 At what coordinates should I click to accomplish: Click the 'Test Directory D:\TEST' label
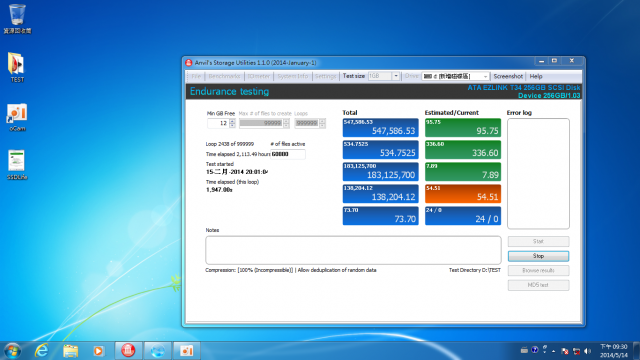[475, 270]
